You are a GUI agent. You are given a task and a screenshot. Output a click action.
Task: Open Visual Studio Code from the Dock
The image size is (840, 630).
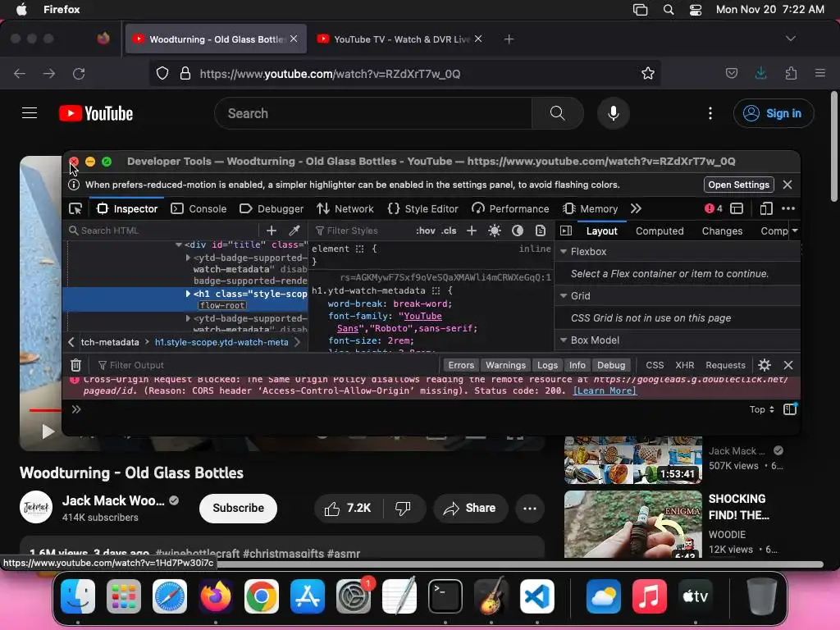click(x=537, y=596)
